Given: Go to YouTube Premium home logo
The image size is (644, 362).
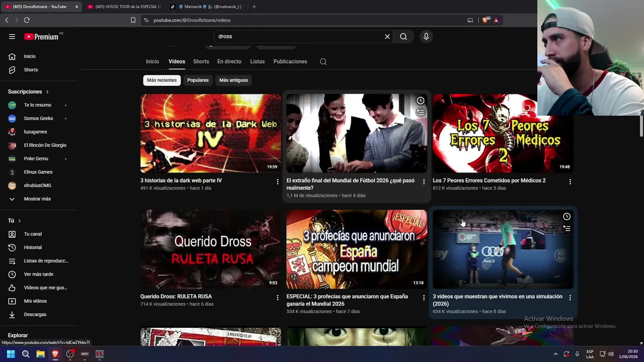Looking at the screenshot, I should [x=41, y=37].
